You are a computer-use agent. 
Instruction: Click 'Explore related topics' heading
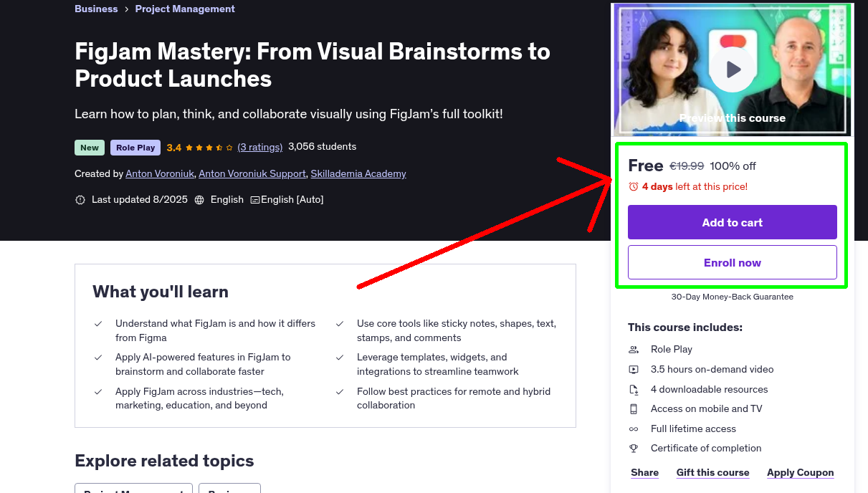tap(164, 461)
